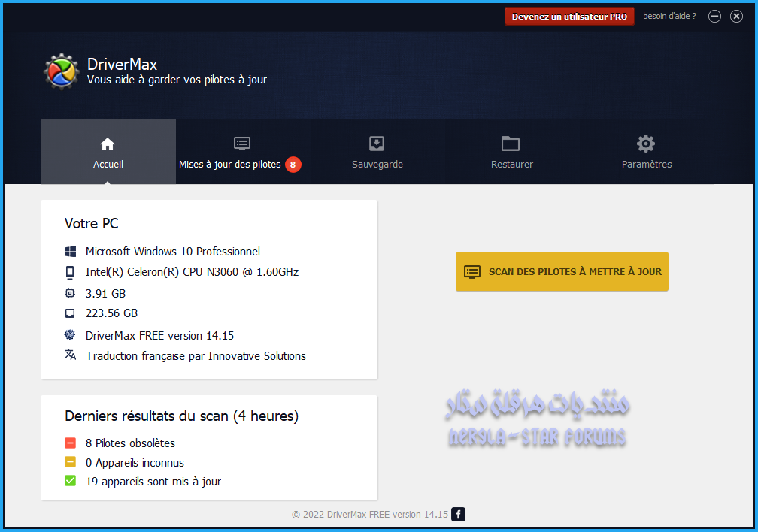
Task: Click '19 appareils sont mis à jour'
Action: pyautogui.click(x=153, y=482)
